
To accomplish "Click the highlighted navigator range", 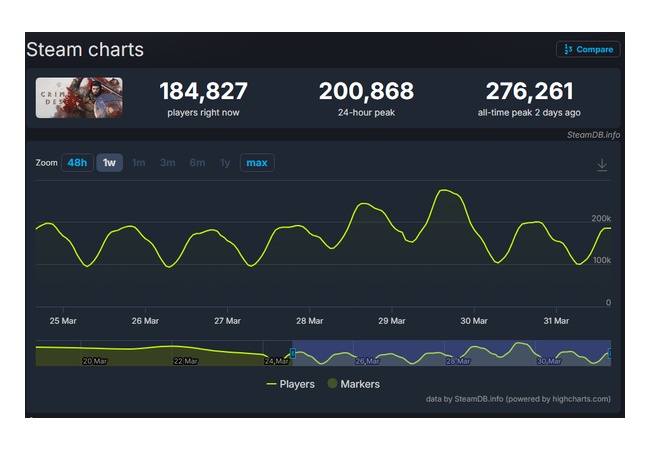I will point(451,353).
